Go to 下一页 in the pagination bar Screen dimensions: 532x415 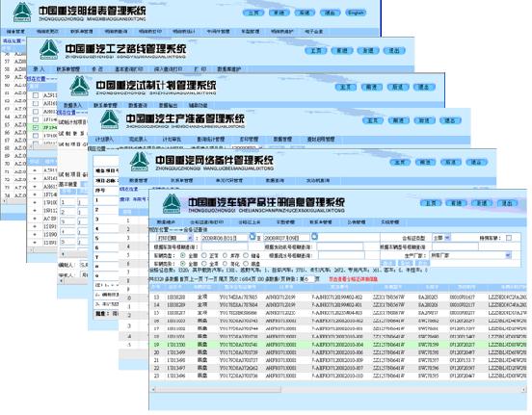click(x=210, y=278)
